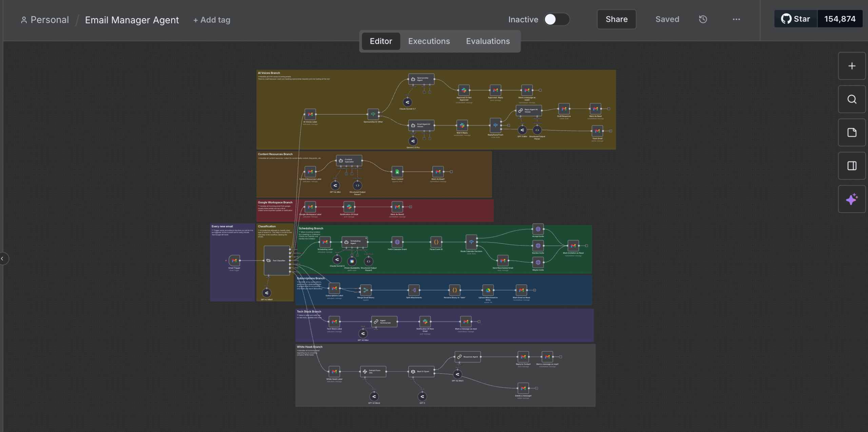This screenshot has height=432, width=868.
Task: Expand the left sidebar chevron
Action: 2,259
